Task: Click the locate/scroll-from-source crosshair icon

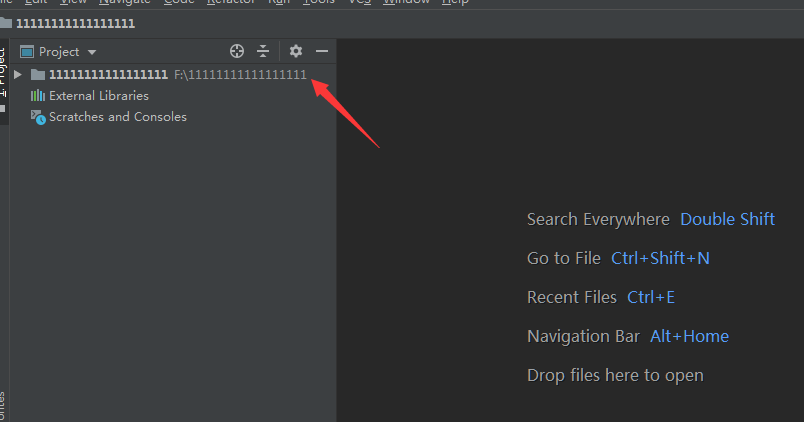Action: [x=237, y=51]
